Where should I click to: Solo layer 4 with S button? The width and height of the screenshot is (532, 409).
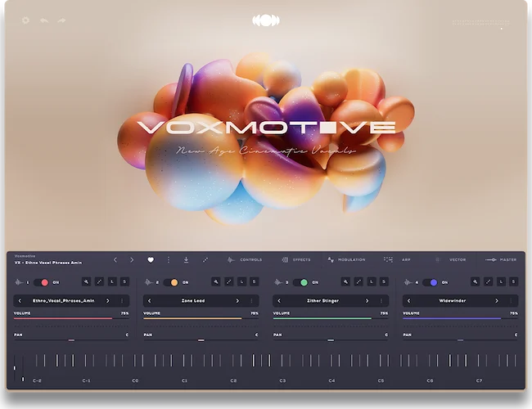click(514, 281)
